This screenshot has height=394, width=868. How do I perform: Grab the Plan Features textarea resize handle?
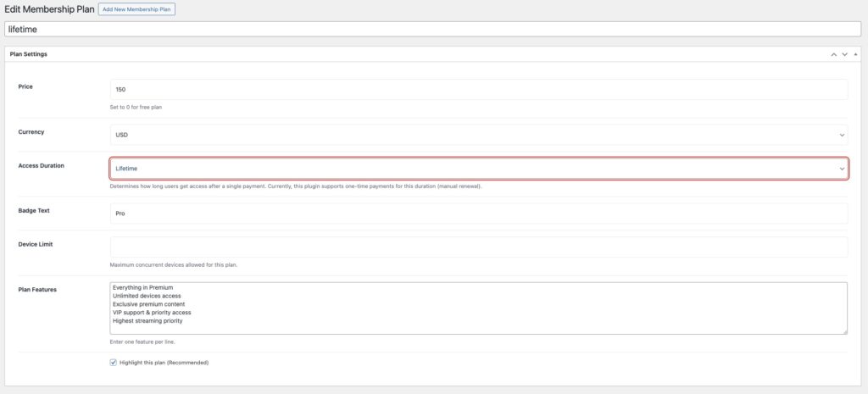[x=843, y=331]
